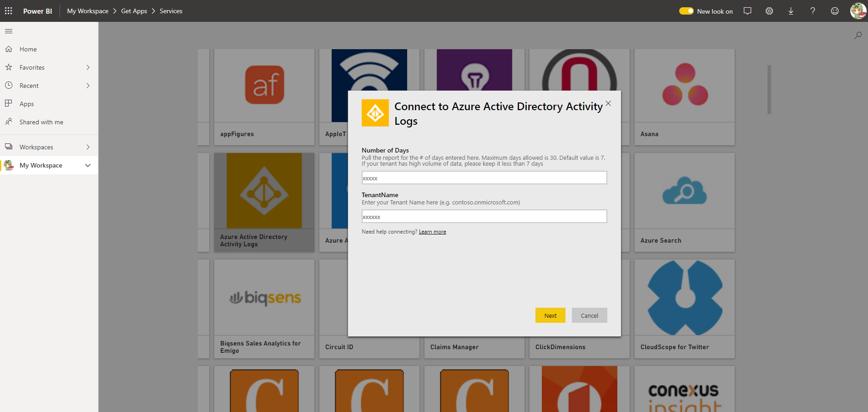Screen dimensions: 868x412
Task: Open the app launcher waffle icon
Action: click(9, 11)
